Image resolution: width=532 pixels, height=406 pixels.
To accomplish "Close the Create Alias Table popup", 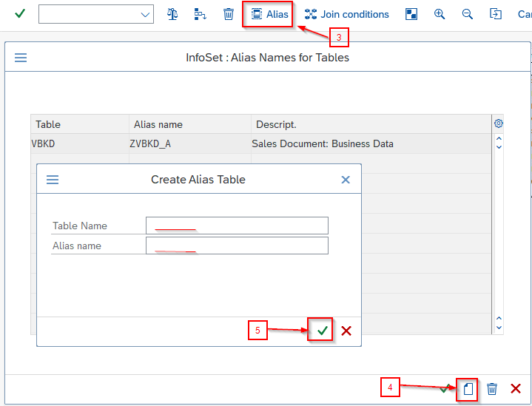I will (346, 180).
